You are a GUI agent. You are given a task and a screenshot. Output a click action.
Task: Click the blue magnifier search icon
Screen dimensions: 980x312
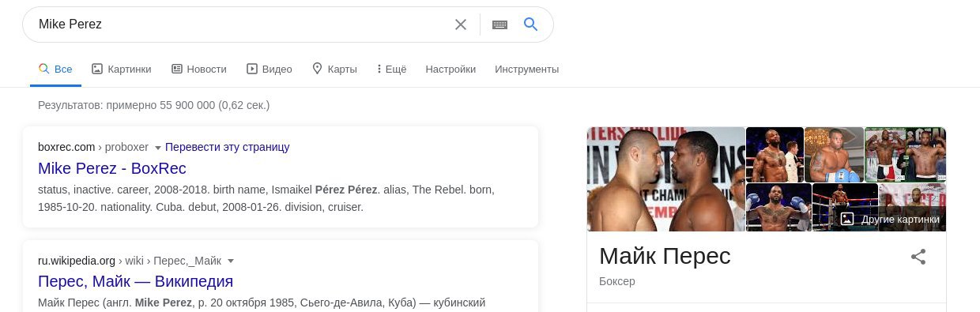coord(531,24)
